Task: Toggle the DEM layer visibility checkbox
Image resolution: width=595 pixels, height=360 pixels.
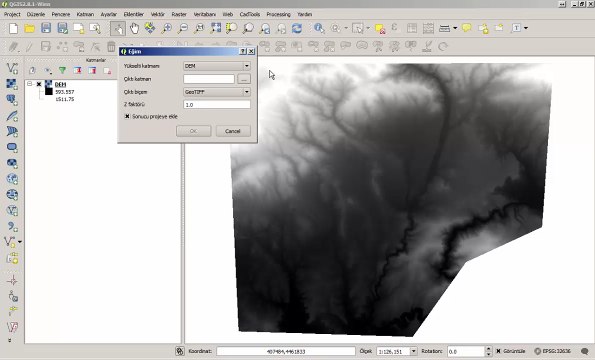Action: pos(39,84)
